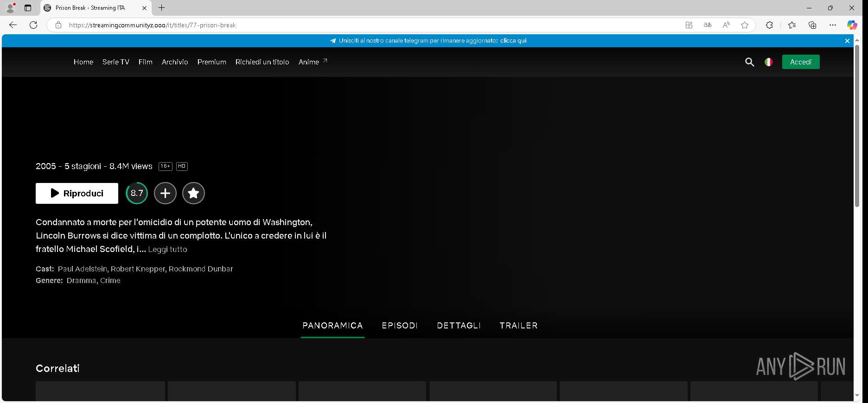The image size is (868, 403).
Task: Open browser settings and more menu
Action: tap(833, 25)
